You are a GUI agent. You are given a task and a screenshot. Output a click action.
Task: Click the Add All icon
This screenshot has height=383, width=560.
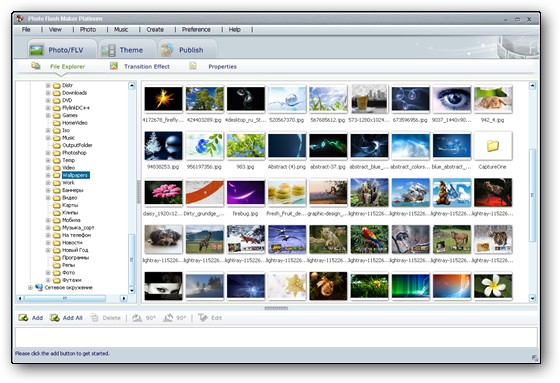[55, 318]
